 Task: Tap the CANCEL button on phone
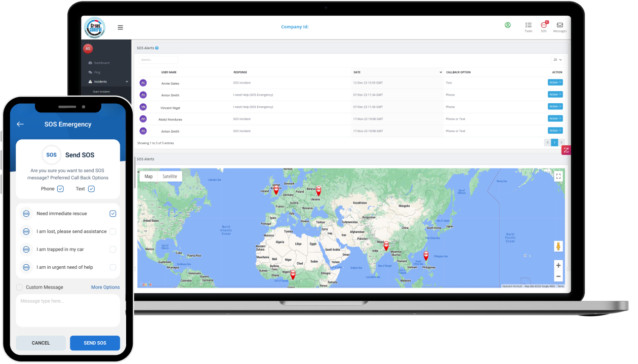pos(41,343)
